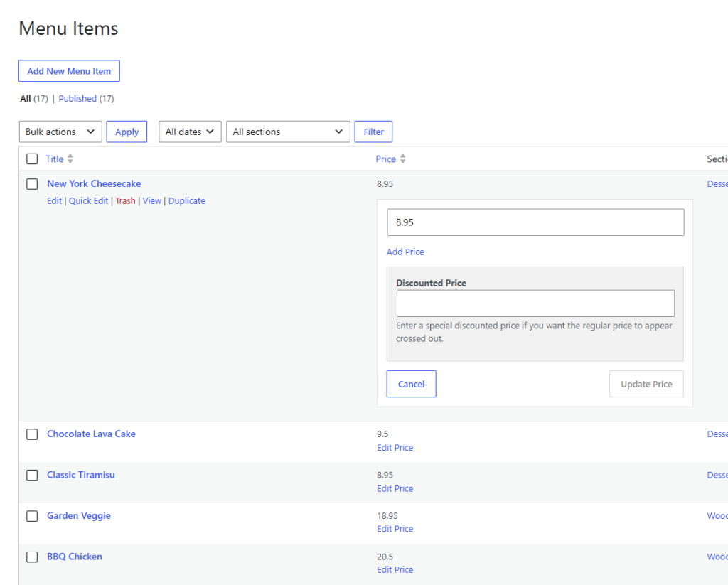This screenshot has width=728, height=585.
Task: Open the All dates dropdown
Action: pyautogui.click(x=190, y=132)
